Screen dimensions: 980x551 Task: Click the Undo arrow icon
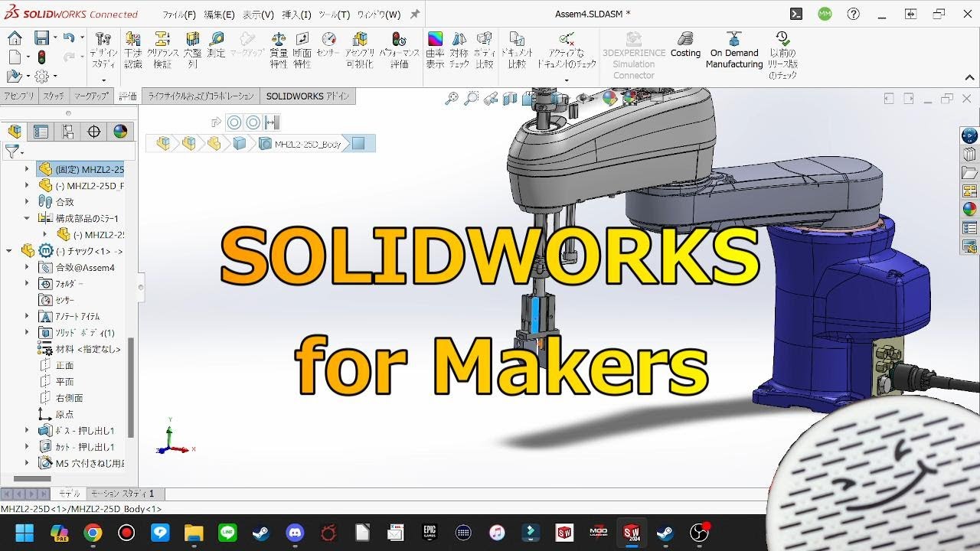tap(69, 38)
